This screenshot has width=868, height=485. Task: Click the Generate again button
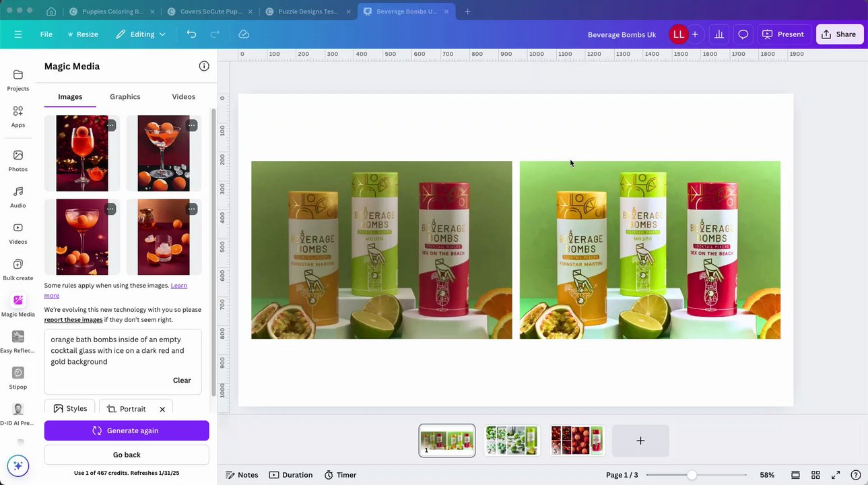[127, 430]
